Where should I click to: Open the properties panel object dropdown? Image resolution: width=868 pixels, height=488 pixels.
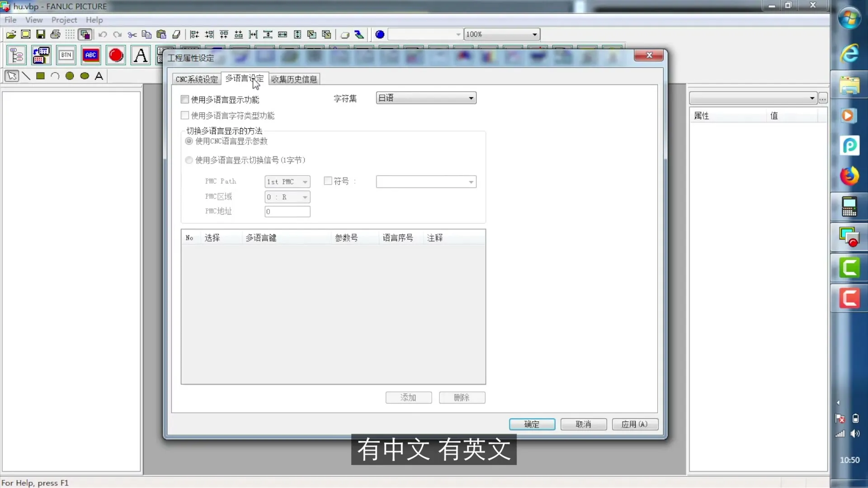(811, 98)
